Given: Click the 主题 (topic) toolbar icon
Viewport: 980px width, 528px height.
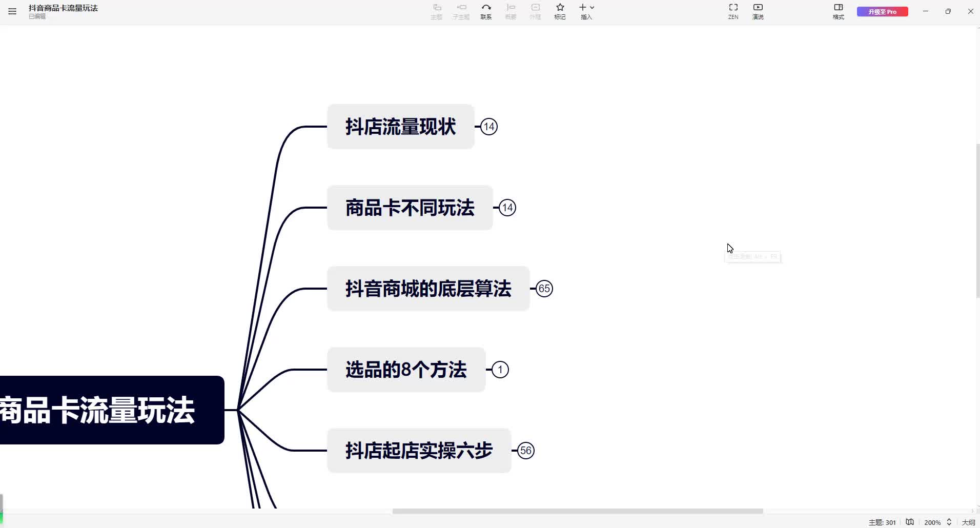Looking at the screenshot, I should [436, 11].
